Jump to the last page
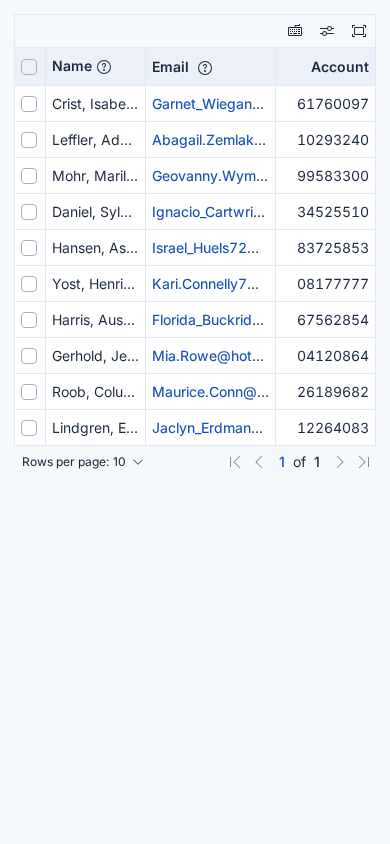The width and height of the screenshot is (390, 844). [364, 462]
